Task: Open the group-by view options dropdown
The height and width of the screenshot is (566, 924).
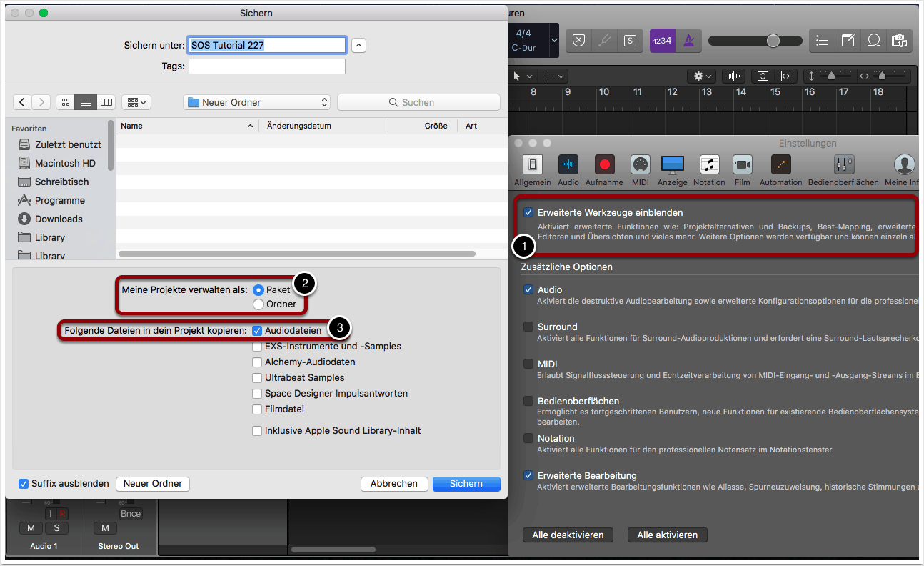Action: tap(136, 102)
